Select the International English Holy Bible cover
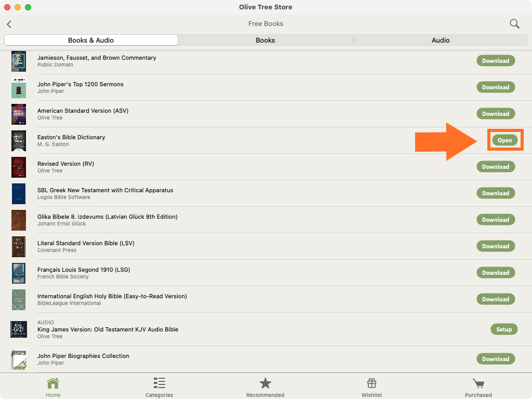Image resolution: width=532 pixels, height=399 pixels. pos(19,300)
